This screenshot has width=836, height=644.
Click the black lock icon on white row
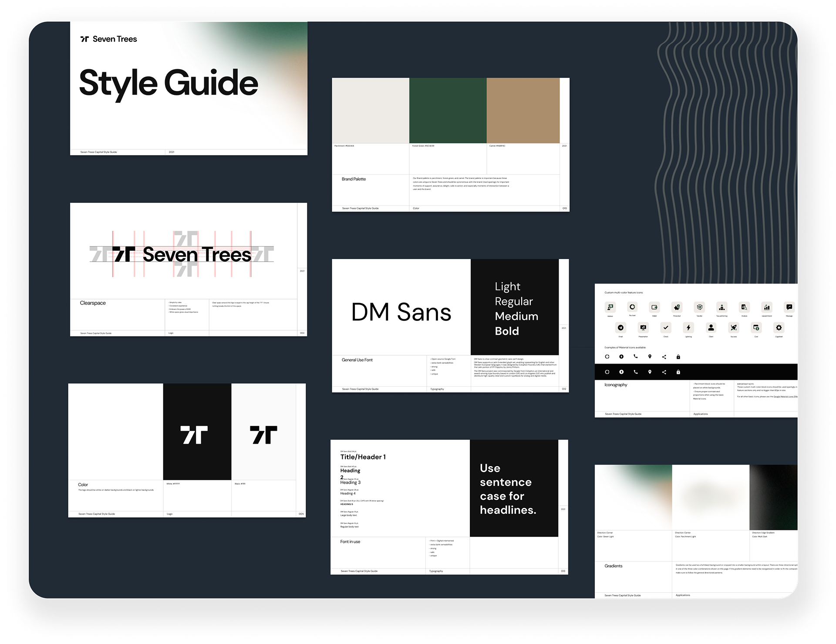678,357
